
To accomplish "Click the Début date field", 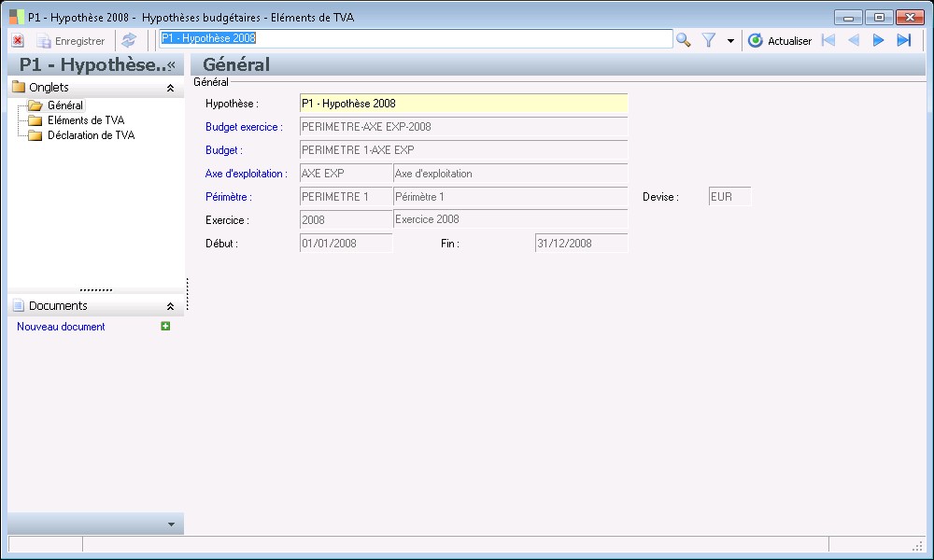I will (x=347, y=243).
